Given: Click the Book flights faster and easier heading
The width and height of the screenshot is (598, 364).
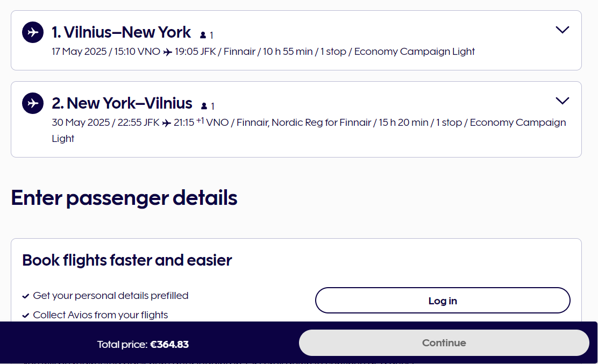Looking at the screenshot, I should [127, 260].
